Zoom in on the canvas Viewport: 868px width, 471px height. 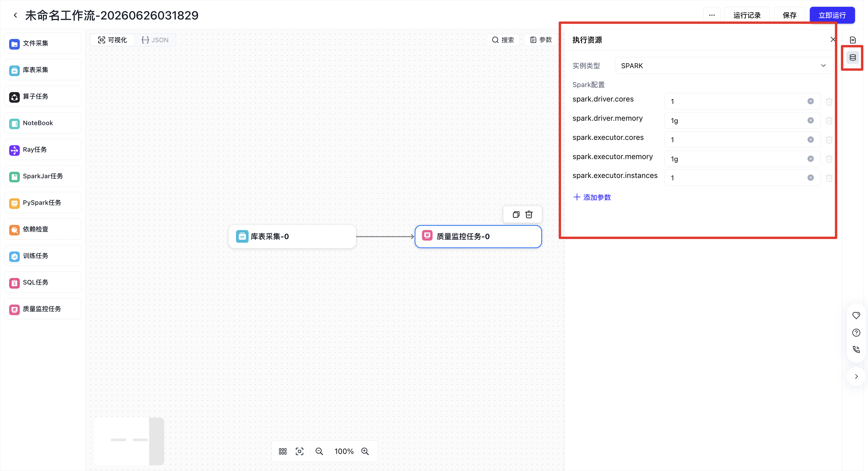(x=365, y=452)
